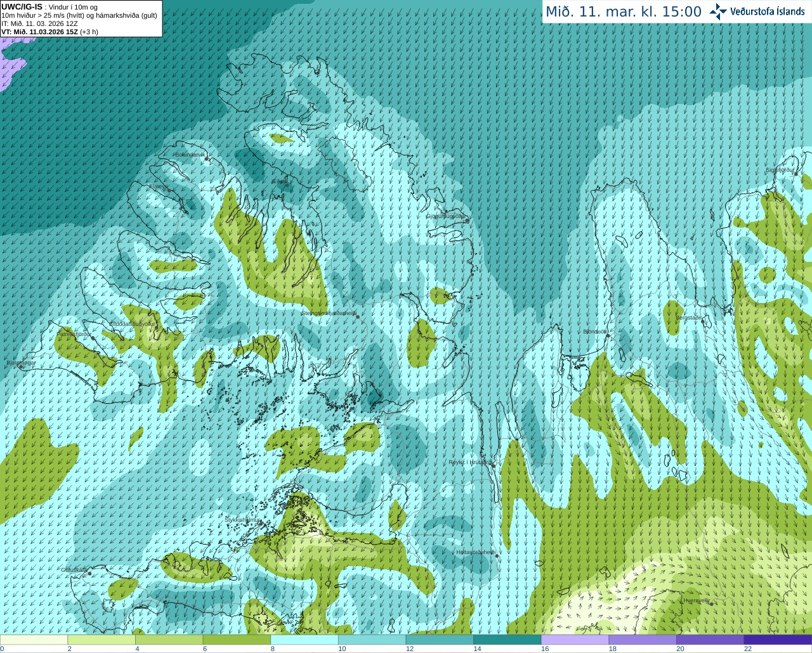Click the dark teal 14–16 legend swatch

pos(507,640)
